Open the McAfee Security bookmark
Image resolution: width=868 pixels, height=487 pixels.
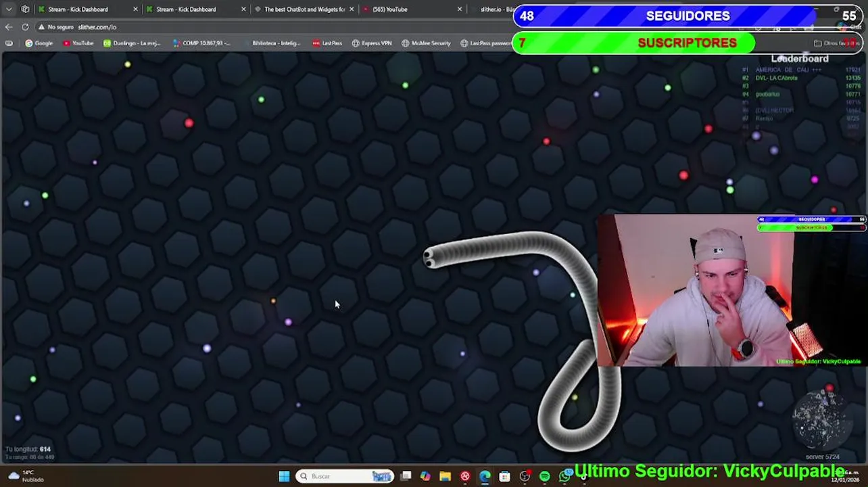point(426,43)
